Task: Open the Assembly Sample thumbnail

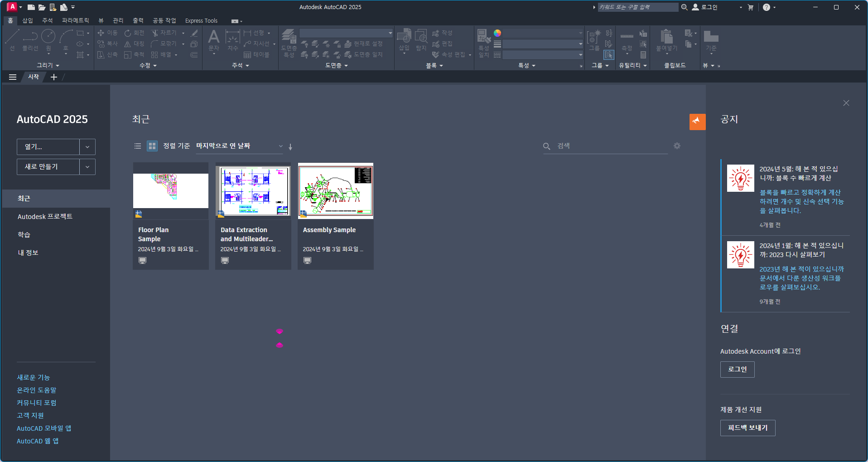Action: (x=336, y=191)
